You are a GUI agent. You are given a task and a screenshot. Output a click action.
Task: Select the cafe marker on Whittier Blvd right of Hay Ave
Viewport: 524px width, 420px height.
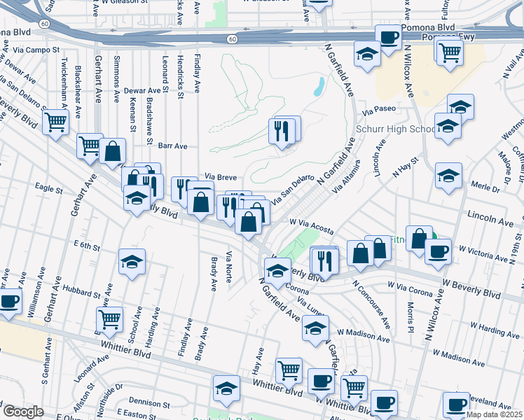pyautogui.click(x=321, y=384)
